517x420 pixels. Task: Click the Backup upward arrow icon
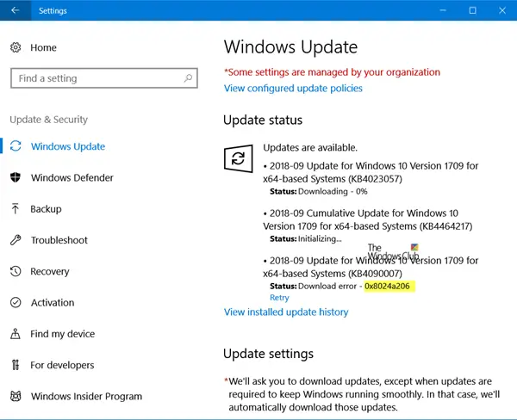pyautogui.click(x=16, y=209)
